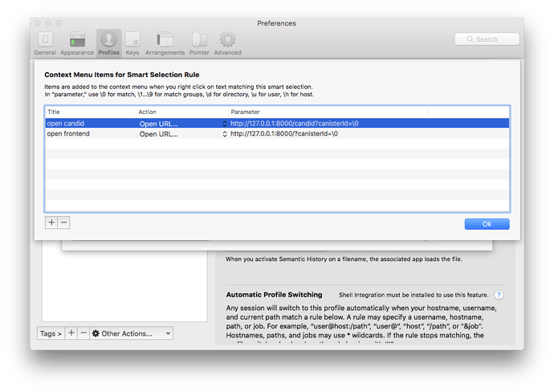Add a new profile with plus button

tap(71, 333)
